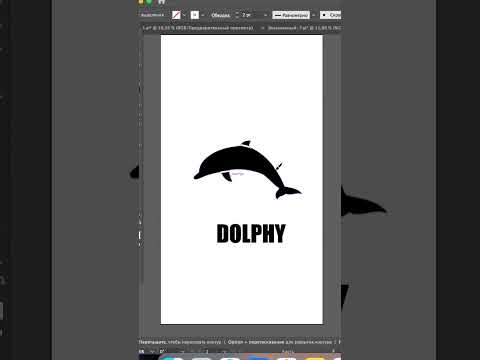This screenshot has width=480, height=360.
Task: Open the brush definition box with dot
Action: point(330,15)
